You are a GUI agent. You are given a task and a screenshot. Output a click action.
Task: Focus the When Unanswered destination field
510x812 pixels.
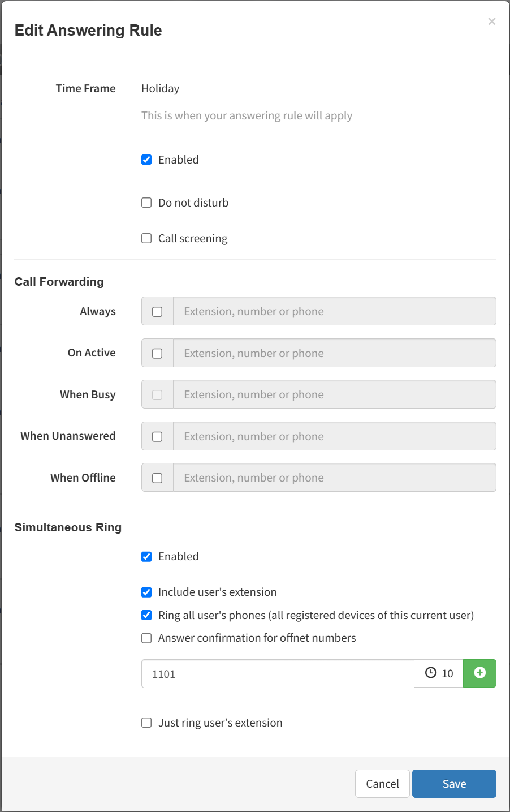pos(334,436)
